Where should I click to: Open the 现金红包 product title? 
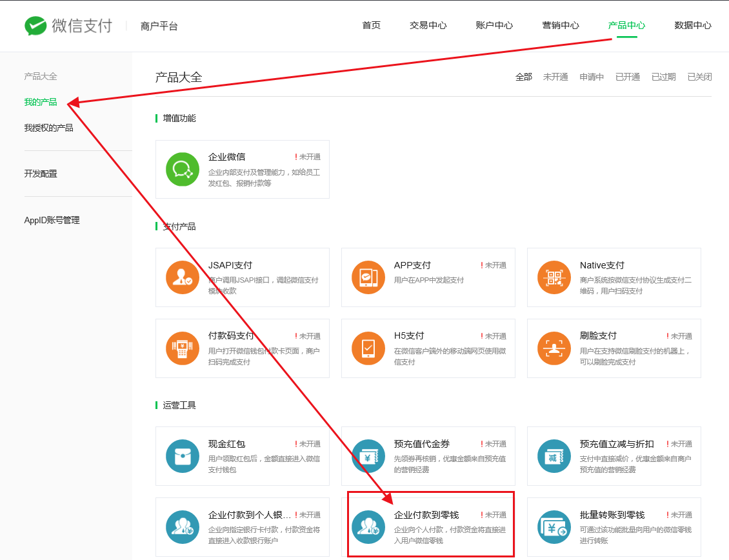pyautogui.click(x=227, y=444)
